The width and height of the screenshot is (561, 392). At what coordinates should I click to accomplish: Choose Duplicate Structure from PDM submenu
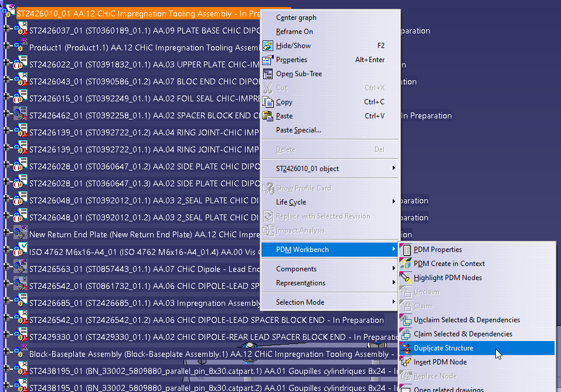tap(443, 348)
